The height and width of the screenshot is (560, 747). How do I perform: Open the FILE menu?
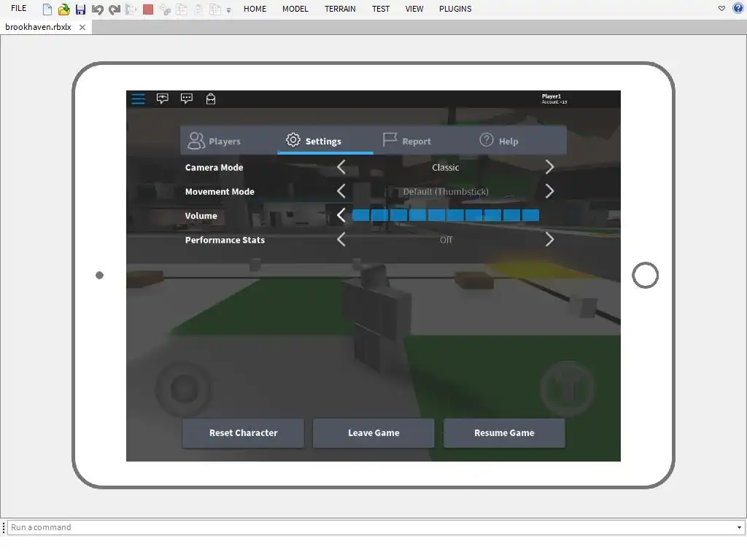pos(18,9)
